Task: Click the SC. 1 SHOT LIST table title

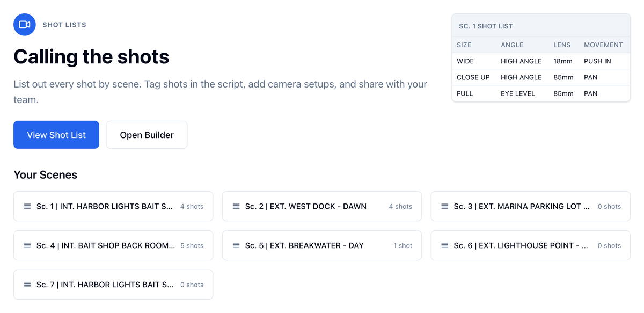Action: pyautogui.click(x=486, y=26)
